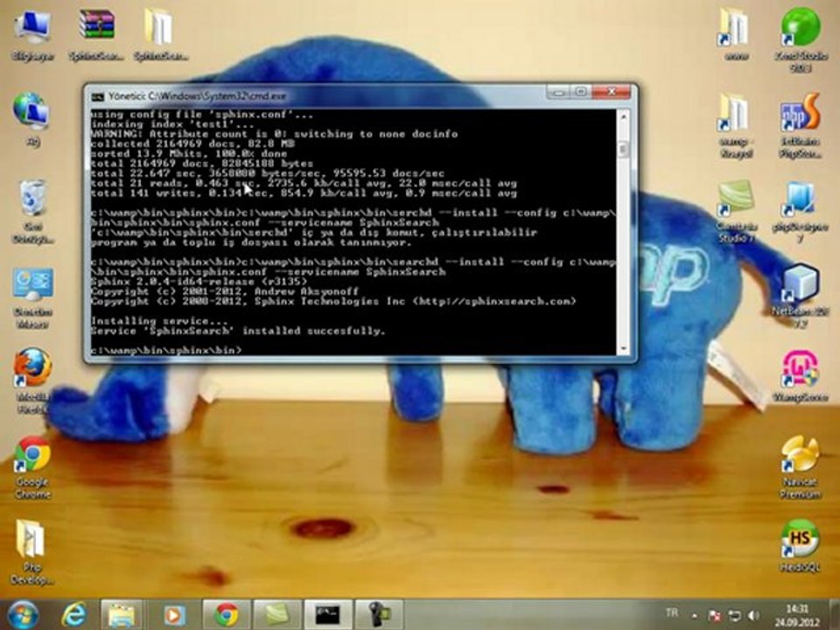
Task: Launch Camtasia Studio 7 shortcut
Action: 736,211
